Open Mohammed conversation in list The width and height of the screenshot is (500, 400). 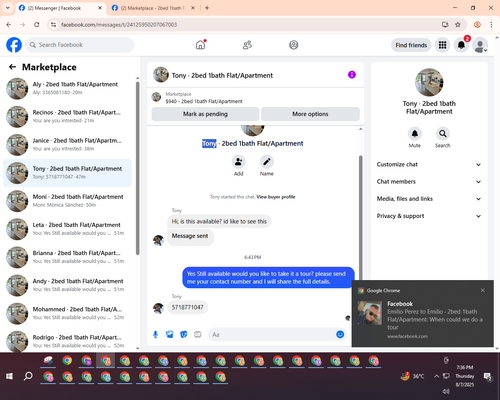click(68, 313)
